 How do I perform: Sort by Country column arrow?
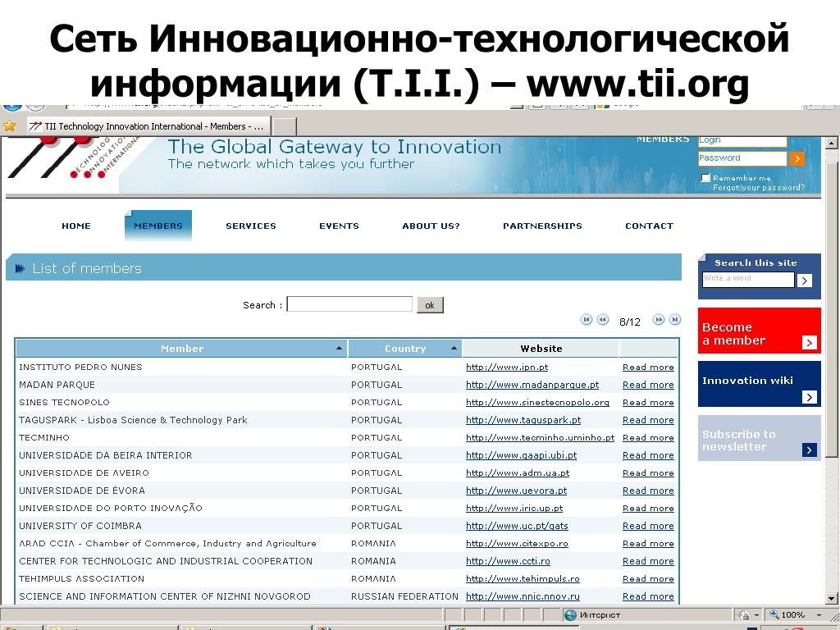pyautogui.click(x=454, y=348)
